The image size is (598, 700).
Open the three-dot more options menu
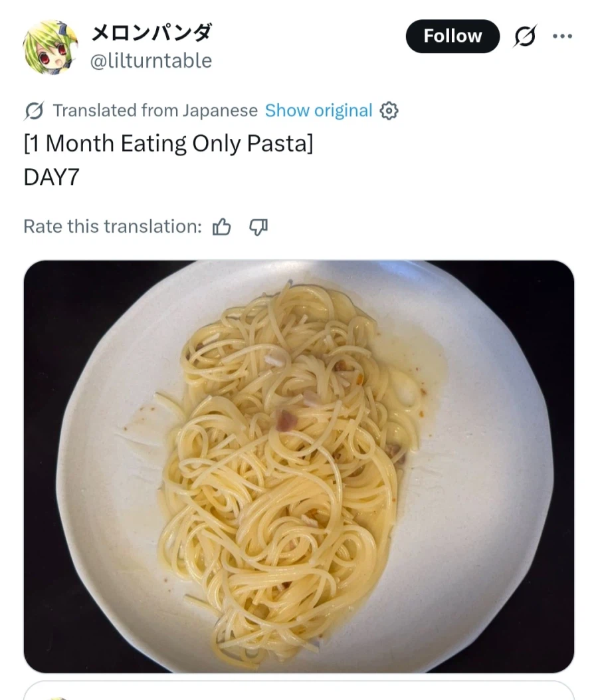[x=562, y=37]
